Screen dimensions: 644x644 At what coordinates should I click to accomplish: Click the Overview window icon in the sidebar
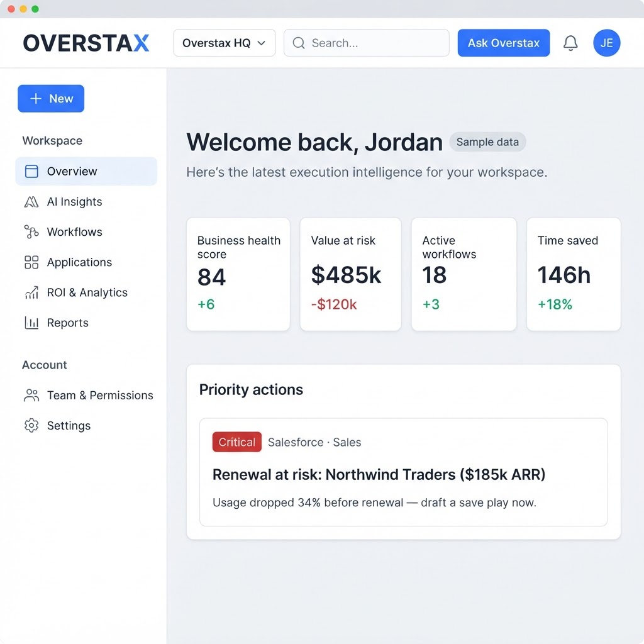coord(31,171)
